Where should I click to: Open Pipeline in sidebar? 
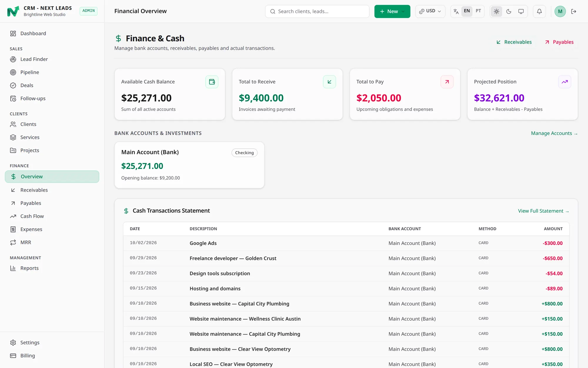tap(52, 72)
